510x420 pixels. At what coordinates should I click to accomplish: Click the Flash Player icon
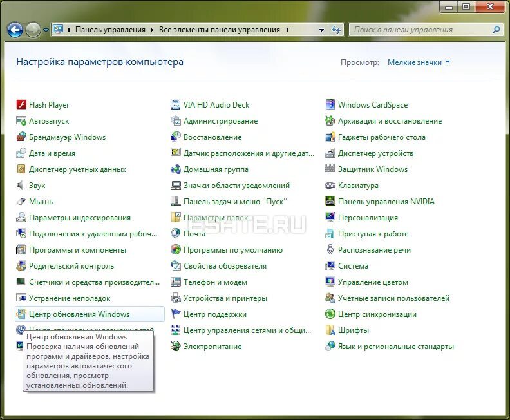(x=21, y=105)
